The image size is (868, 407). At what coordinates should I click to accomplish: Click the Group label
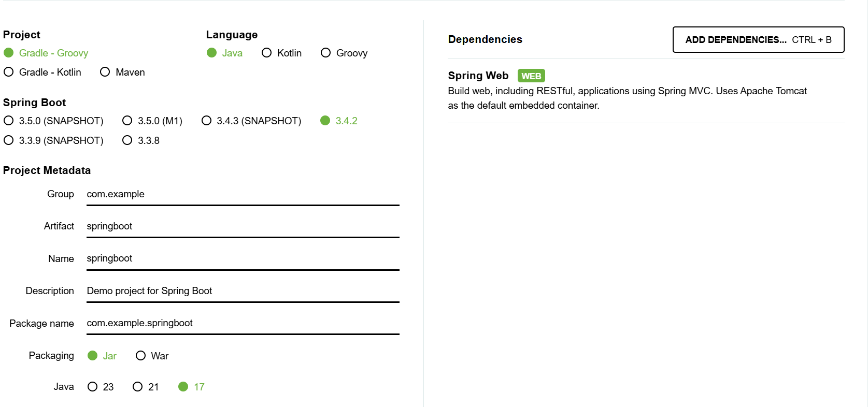coord(61,194)
